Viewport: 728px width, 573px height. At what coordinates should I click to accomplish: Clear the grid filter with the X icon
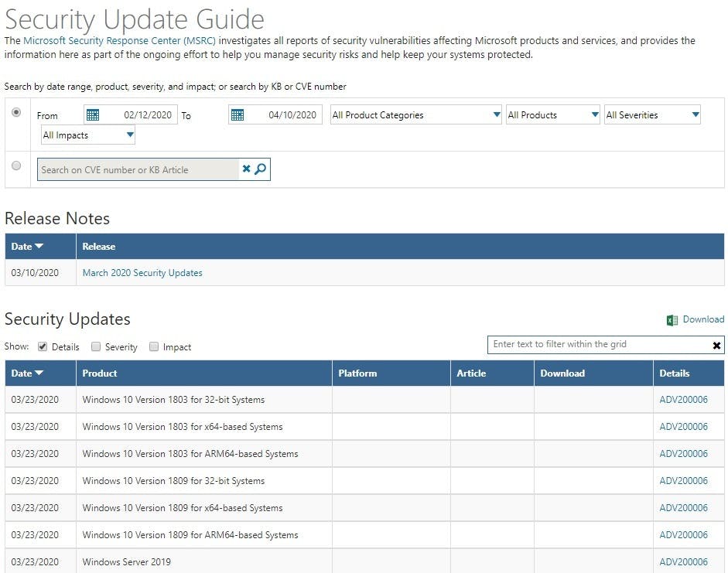click(716, 345)
